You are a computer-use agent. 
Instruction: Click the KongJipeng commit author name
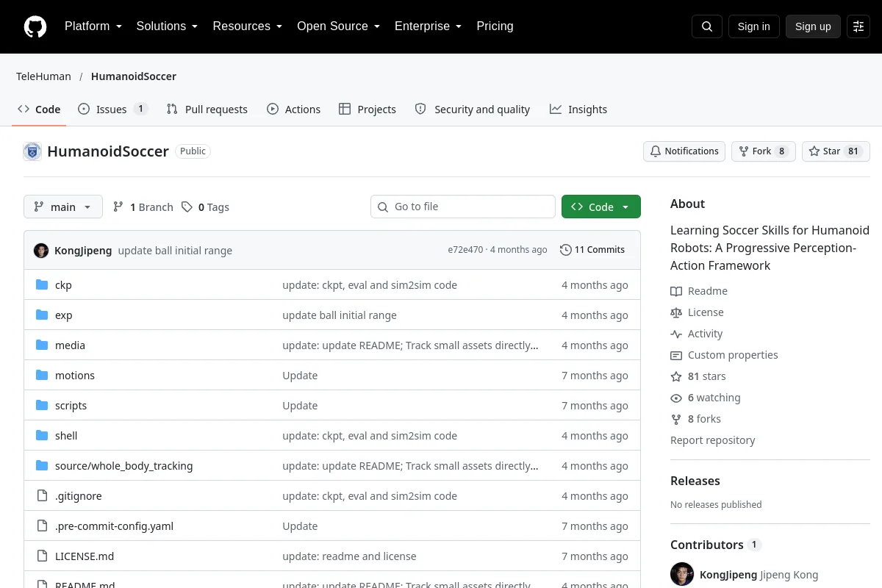[x=83, y=251]
